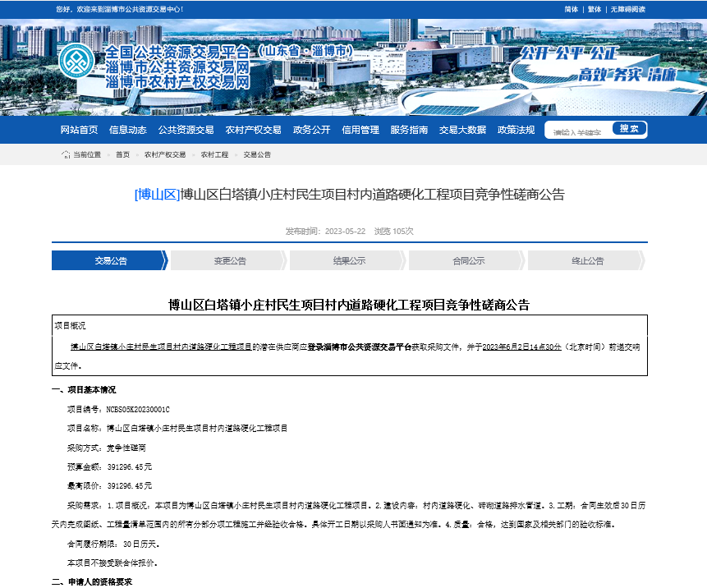Screen dimensions: 707x588
Task: Switch to 繁体 language
Action: 595,9
